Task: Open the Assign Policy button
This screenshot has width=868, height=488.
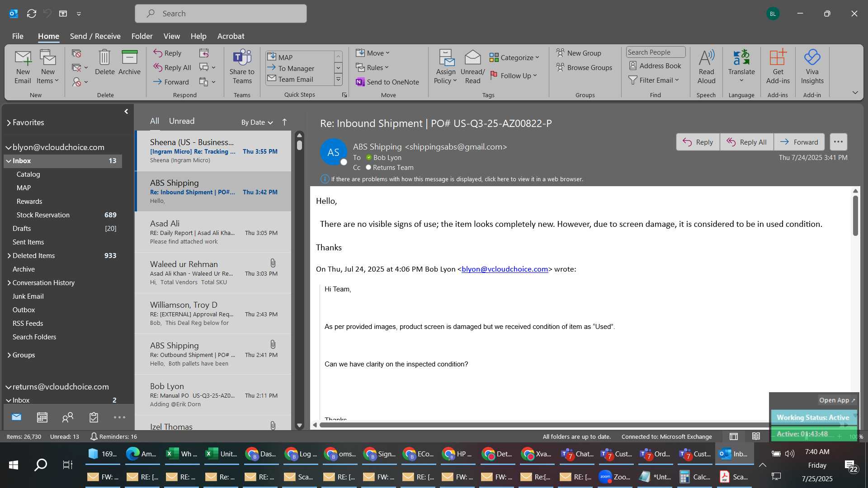Action: [x=446, y=67]
